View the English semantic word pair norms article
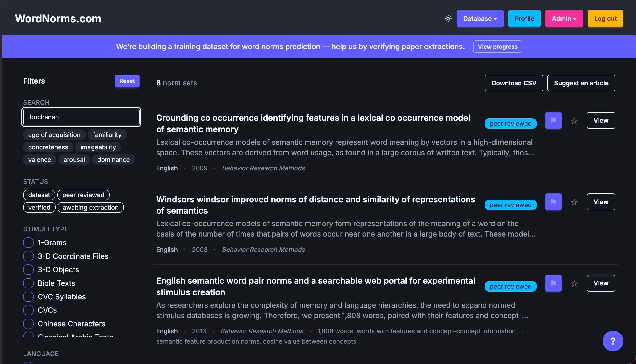Viewport: 636px width, 364px height. pos(601,283)
